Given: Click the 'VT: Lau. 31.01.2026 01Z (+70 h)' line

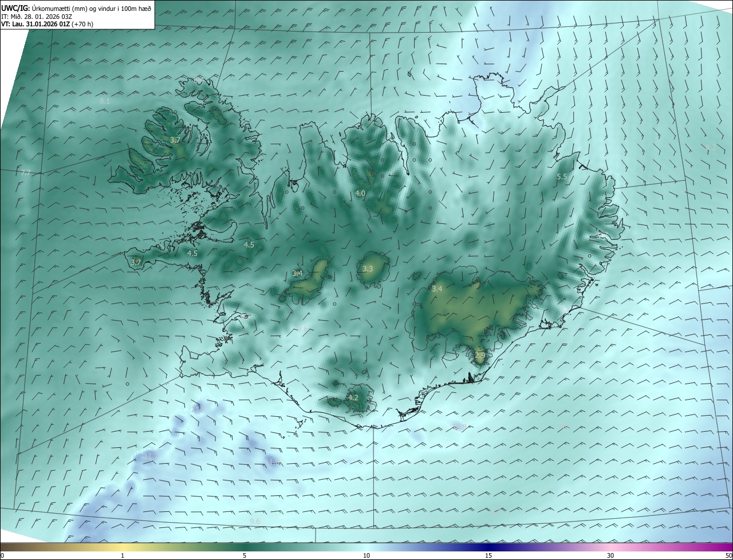Looking at the screenshot, I should coord(46,24).
